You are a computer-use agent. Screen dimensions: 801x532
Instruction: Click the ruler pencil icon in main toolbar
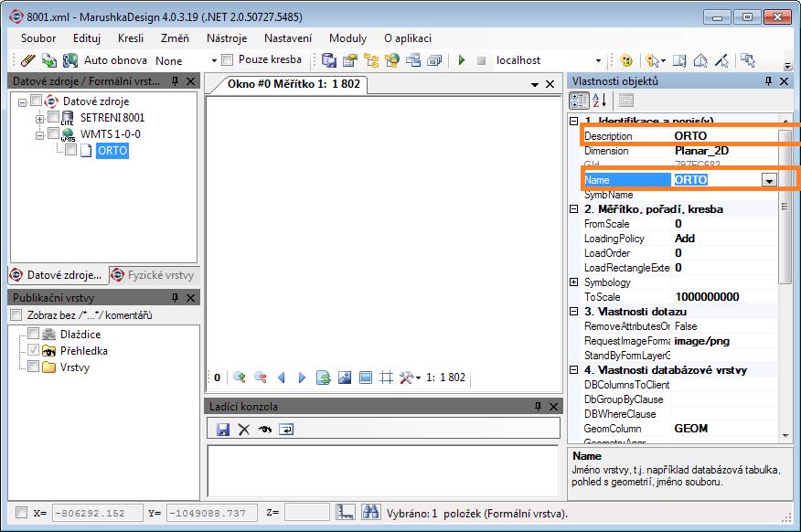click(28, 60)
